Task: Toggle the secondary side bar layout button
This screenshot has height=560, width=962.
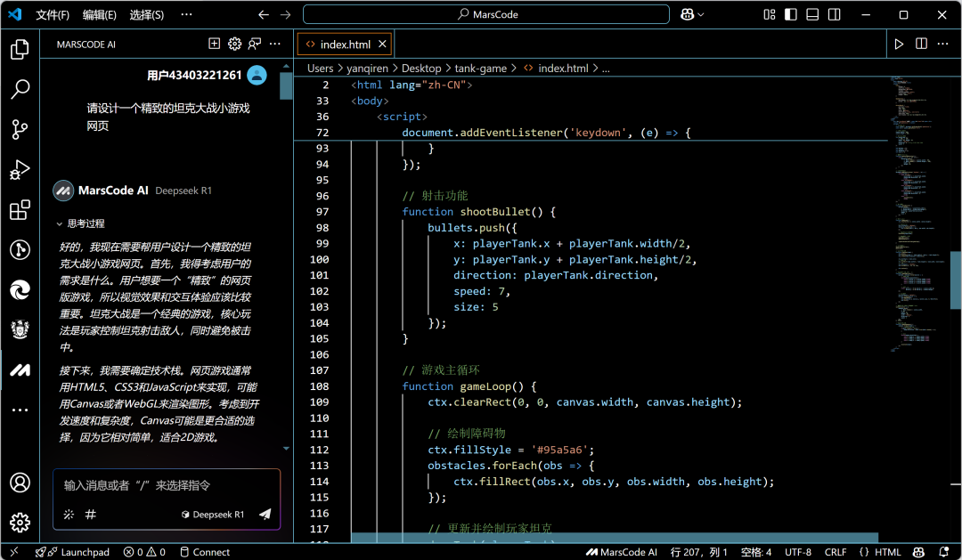Action: [833, 14]
